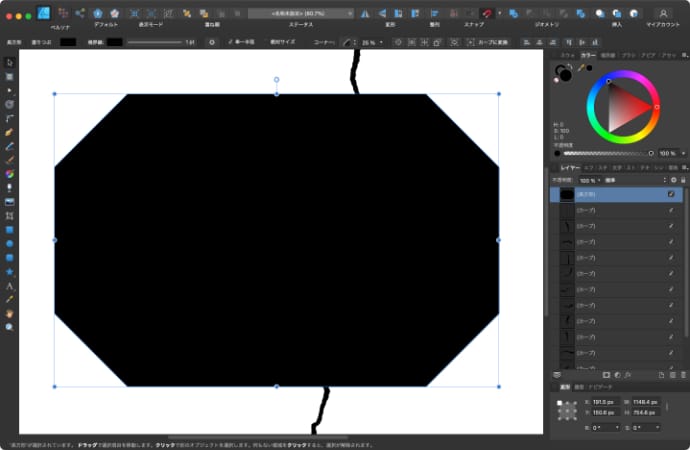Switch to the Layers tab
The image size is (690, 450).
tap(569, 167)
